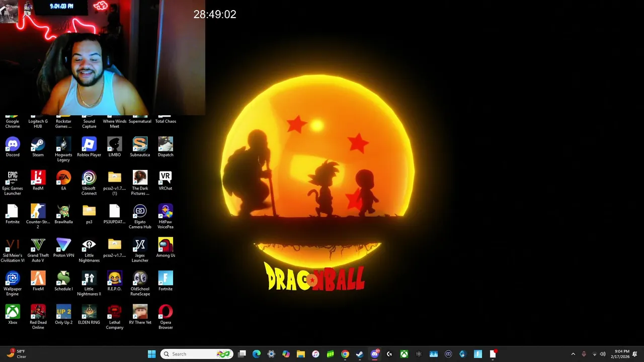Switch to Discord on the taskbar

click(x=374, y=354)
